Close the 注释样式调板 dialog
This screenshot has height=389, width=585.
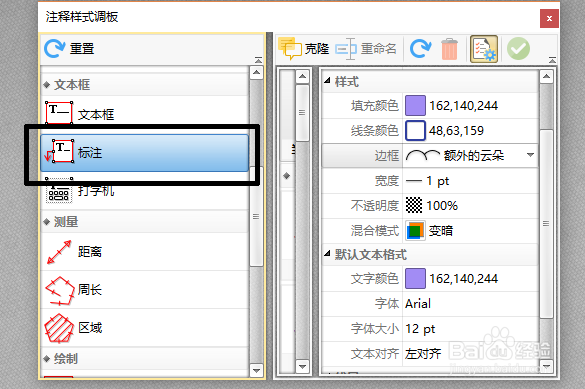549,18
